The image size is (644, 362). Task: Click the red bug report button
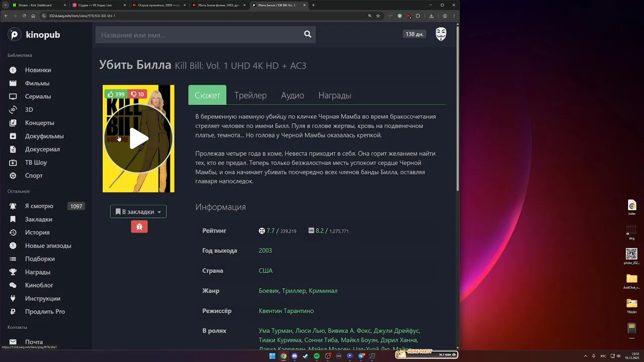pos(139,227)
